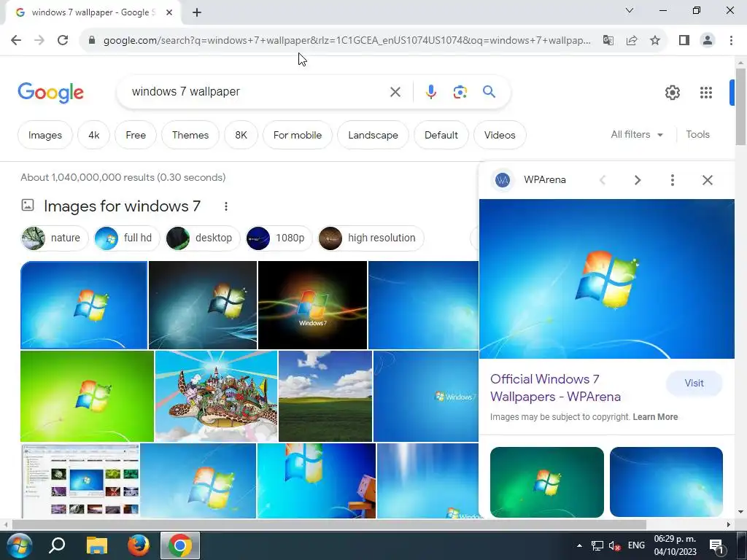Open a new browser tab
Viewport: 747px width, 560px height.
197,12
